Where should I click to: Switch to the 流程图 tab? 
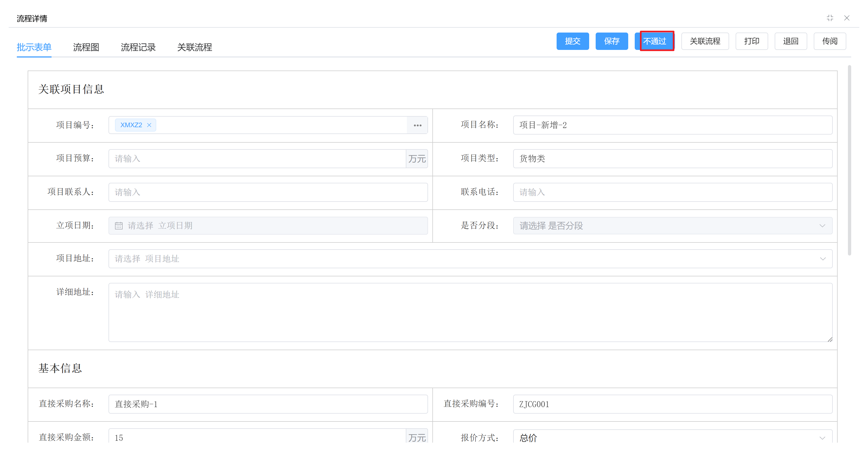(x=86, y=47)
